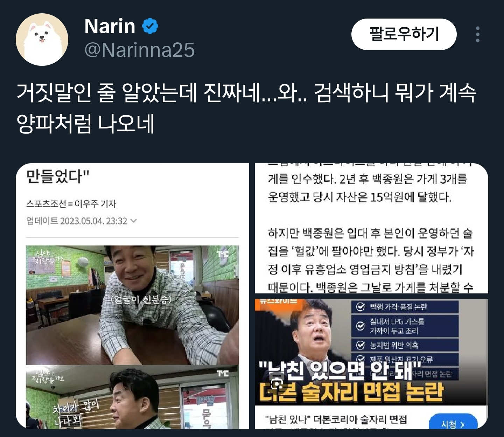Viewport: 504px width, 437px height.
Task: Click the blue verified badge
Action: point(150,26)
